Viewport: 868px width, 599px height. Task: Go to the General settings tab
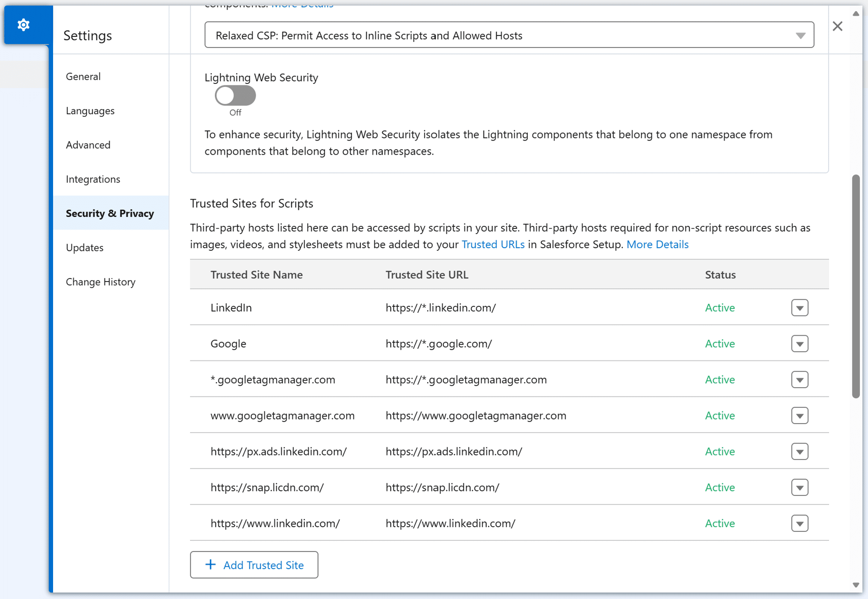(83, 76)
